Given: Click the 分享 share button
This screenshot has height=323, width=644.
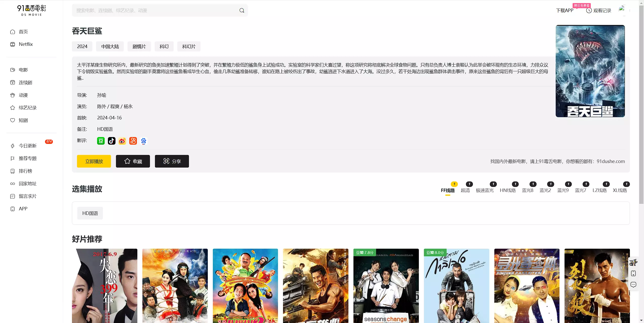Looking at the screenshot, I should pyautogui.click(x=172, y=161).
